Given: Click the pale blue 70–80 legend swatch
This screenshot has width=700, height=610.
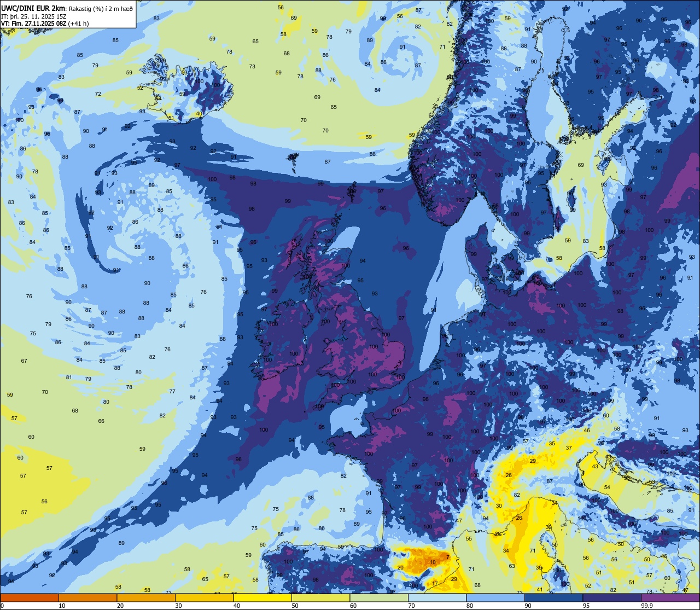Looking at the screenshot, I should point(437,597).
